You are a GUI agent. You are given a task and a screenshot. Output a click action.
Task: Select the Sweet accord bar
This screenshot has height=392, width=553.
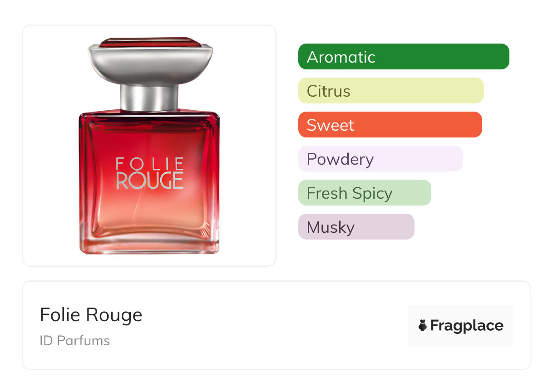pyautogui.click(x=390, y=125)
